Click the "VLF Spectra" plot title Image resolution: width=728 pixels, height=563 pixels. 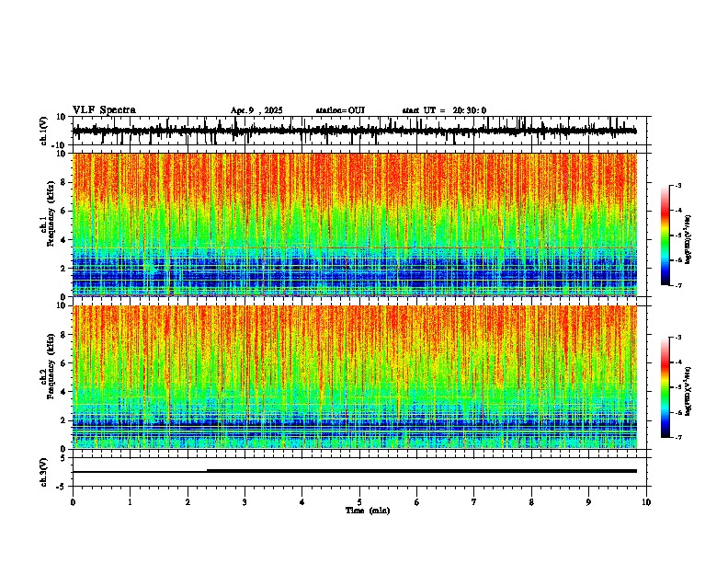click(104, 110)
